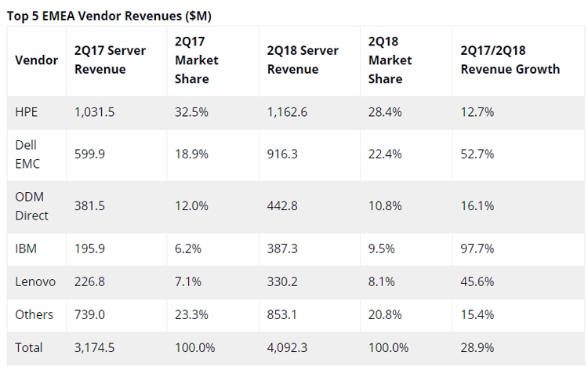Select the 'Lenovo' vendor cell
588x370 pixels.
tap(35, 281)
